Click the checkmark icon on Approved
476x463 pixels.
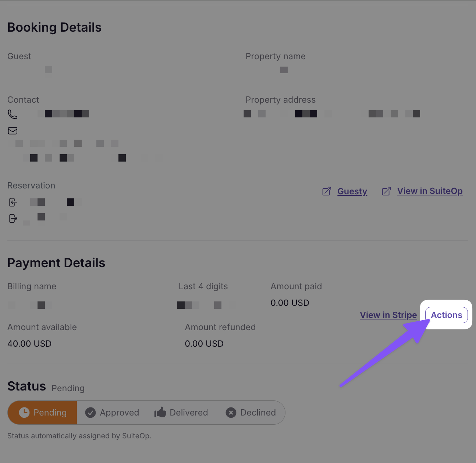[x=90, y=413]
